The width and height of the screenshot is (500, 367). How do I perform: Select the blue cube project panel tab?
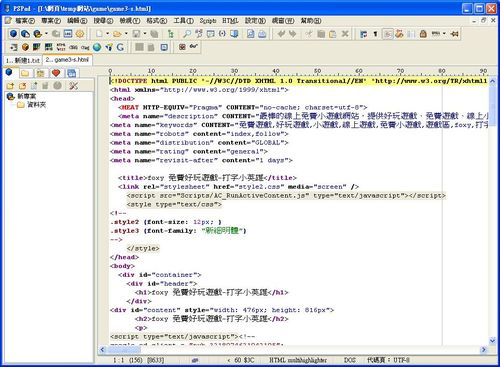(9, 72)
